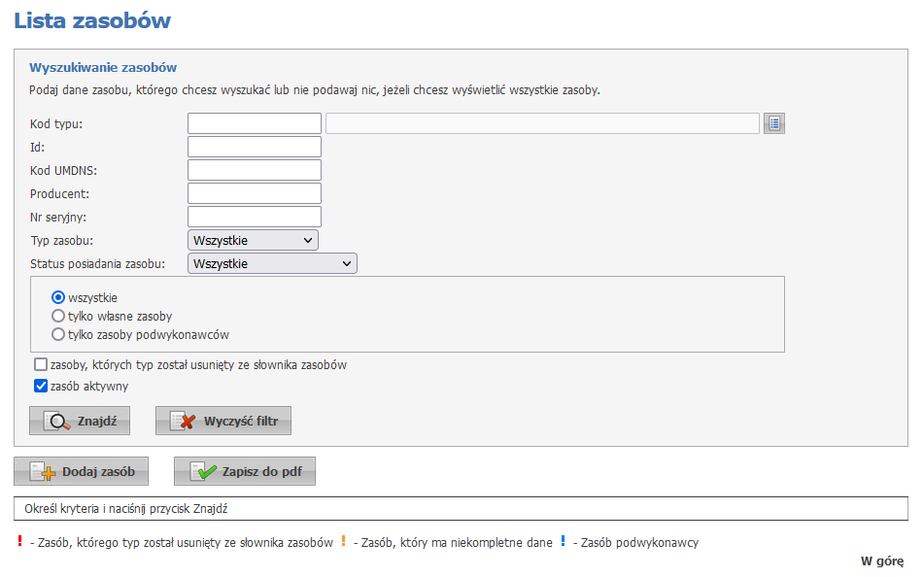Click the green checkmark icon on Zapisz do pdf

[x=203, y=472]
